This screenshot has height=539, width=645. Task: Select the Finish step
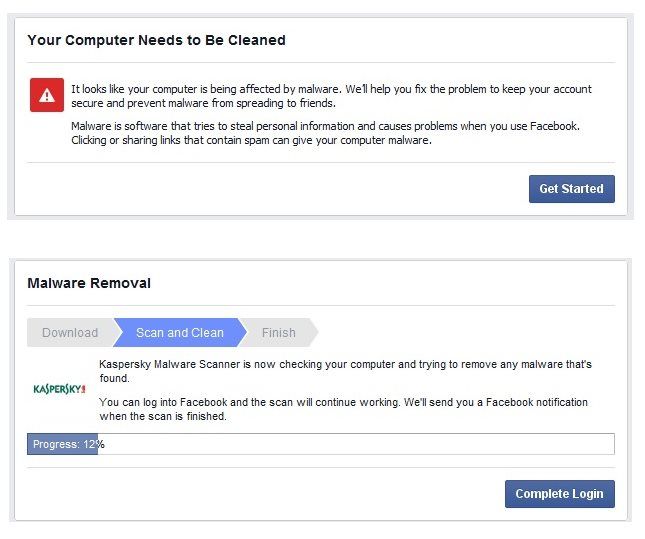(x=279, y=332)
